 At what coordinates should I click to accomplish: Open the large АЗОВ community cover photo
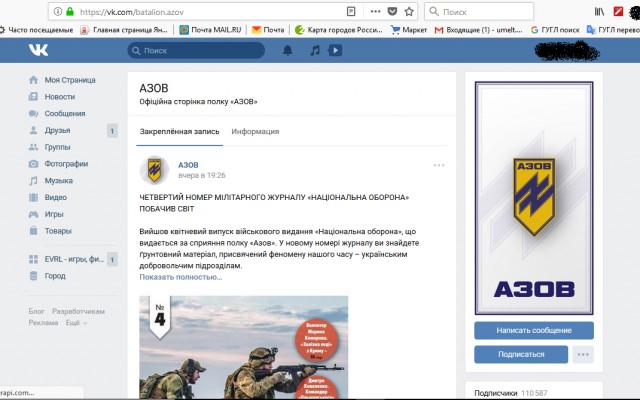click(534, 198)
